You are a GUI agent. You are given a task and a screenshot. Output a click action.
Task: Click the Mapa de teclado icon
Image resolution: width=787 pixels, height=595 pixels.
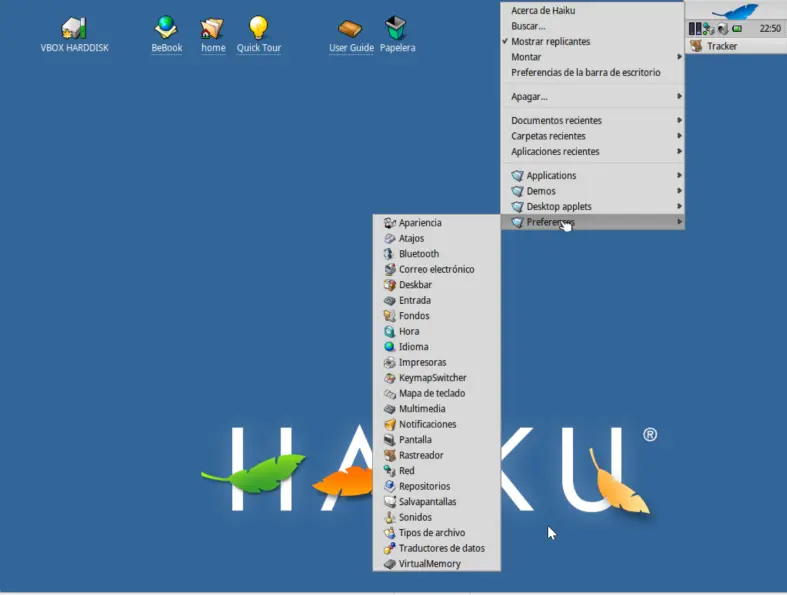tap(389, 393)
